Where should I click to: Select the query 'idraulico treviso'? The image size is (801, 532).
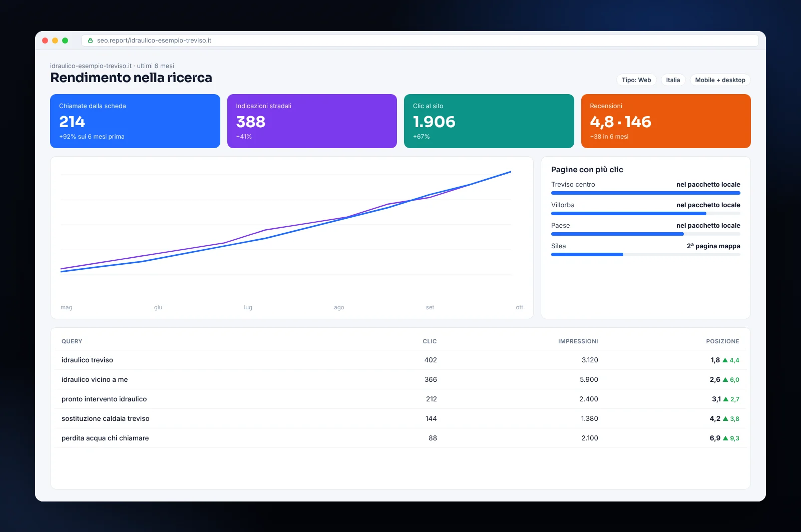click(87, 360)
